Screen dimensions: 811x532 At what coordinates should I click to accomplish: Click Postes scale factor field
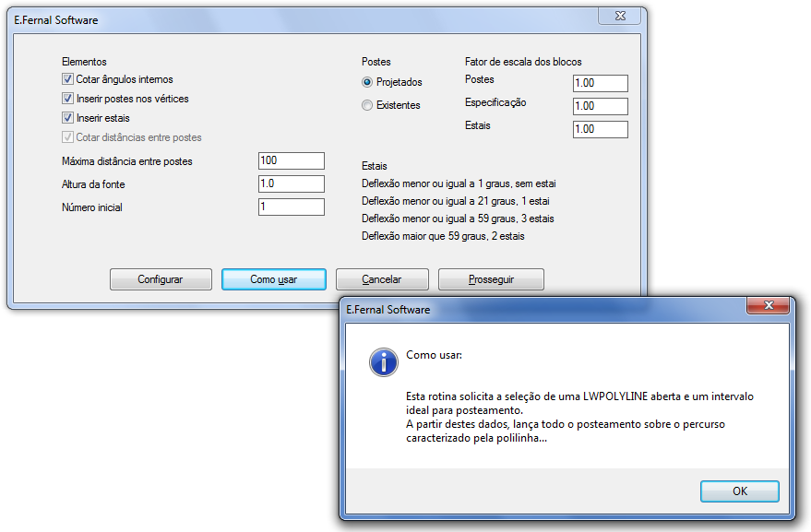coord(601,83)
